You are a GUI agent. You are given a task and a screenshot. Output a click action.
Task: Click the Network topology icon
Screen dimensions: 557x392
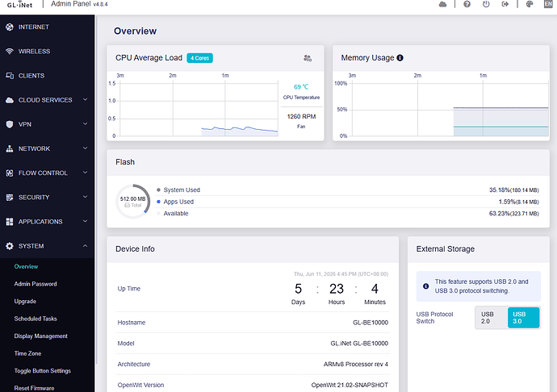coord(10,148)
